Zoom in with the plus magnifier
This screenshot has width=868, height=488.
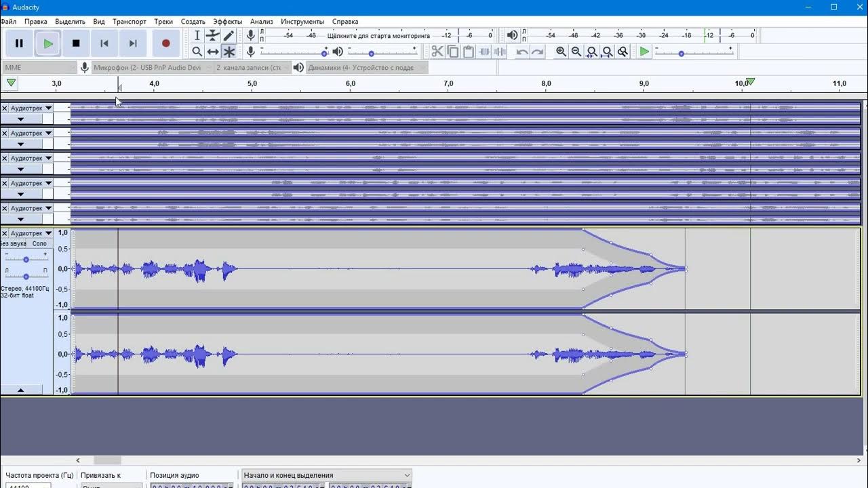click(561, 52)
